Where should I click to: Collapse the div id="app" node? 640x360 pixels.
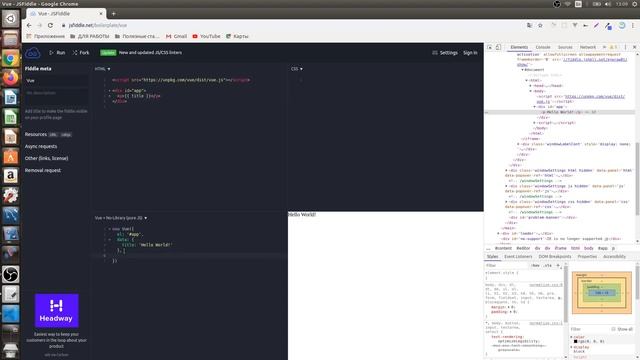coord(535,107)
